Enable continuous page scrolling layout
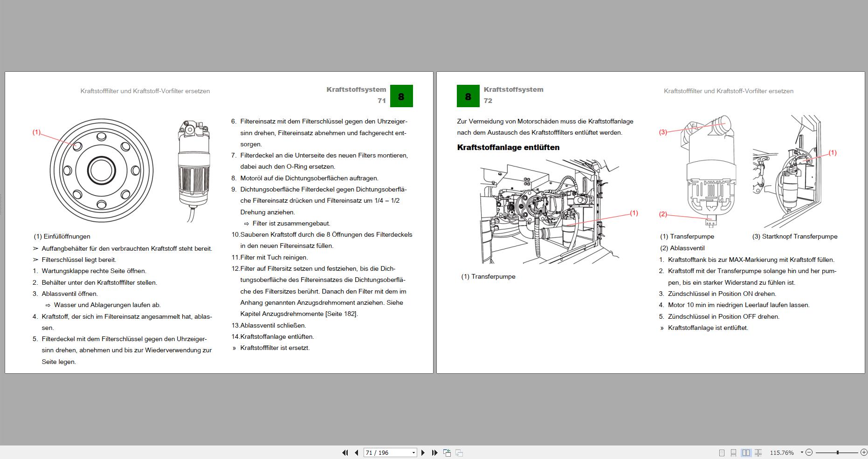This screenshot has width=868, height=459. (733, 452)
